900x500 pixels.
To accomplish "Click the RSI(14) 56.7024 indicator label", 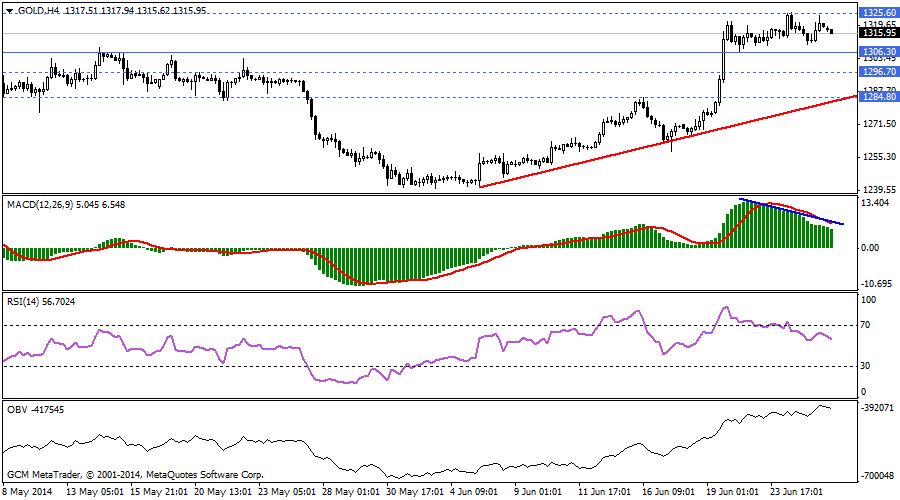I will tap(41, 301).
